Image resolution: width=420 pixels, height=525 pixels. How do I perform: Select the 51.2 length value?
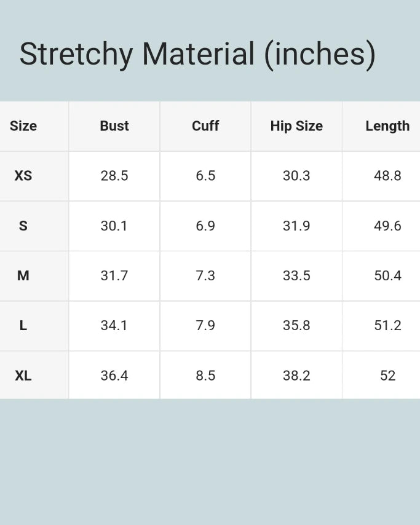[x=387, y=325]
